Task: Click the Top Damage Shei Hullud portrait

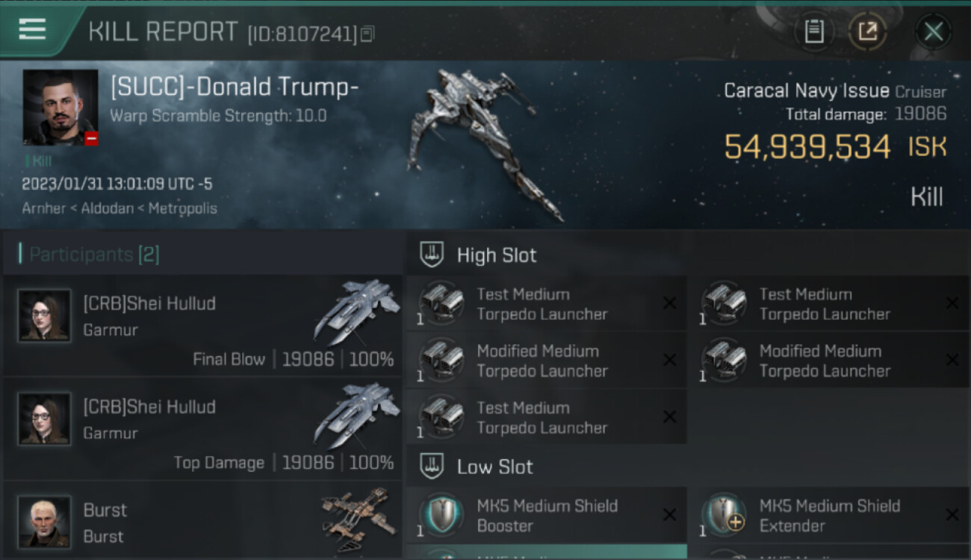Action: click(45, 419)
